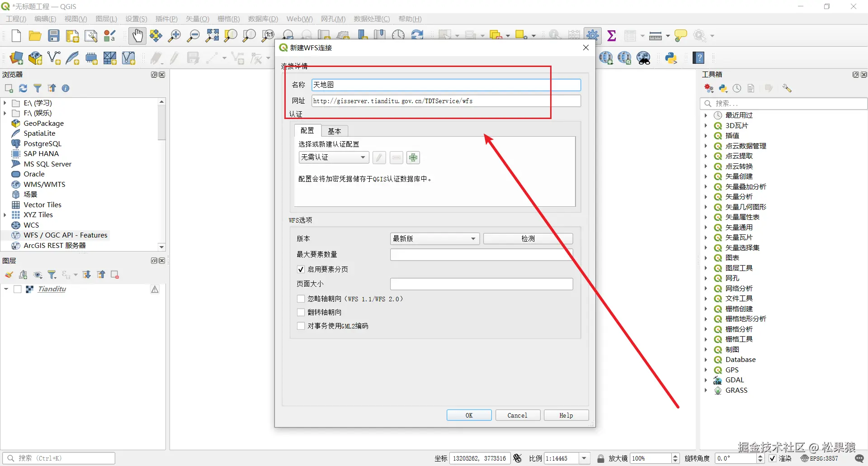Click Zoom Full extent icon

point(212,36)
